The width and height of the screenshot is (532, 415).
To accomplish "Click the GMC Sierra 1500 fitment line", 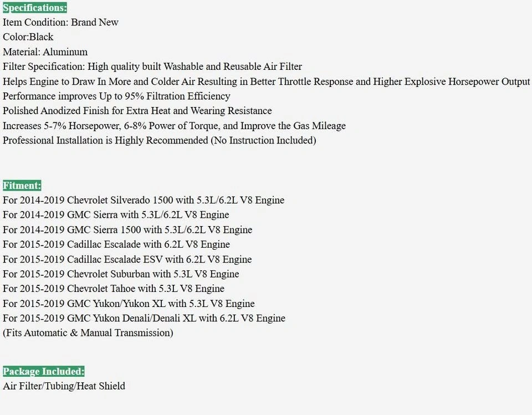I will pos(127,230).
